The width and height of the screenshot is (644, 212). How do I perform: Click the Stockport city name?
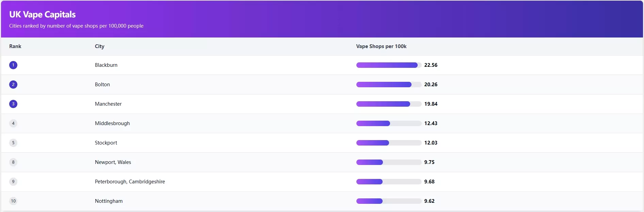point(106,143)
